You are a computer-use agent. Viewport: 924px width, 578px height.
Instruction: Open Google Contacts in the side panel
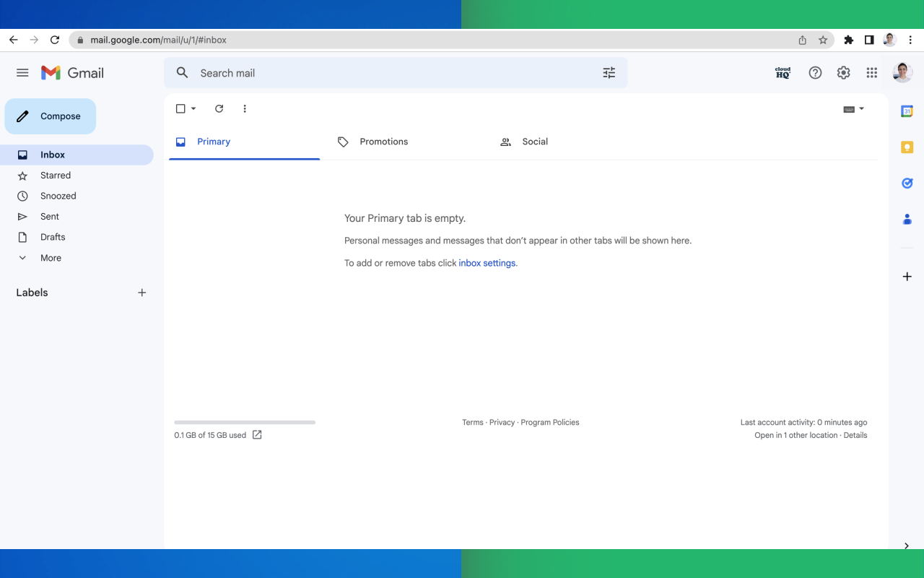907,219
